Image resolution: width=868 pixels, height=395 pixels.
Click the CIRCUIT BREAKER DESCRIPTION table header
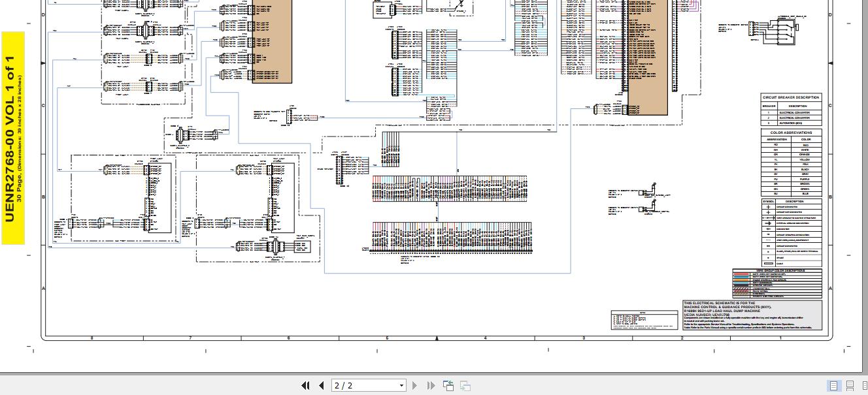point(791,97)
